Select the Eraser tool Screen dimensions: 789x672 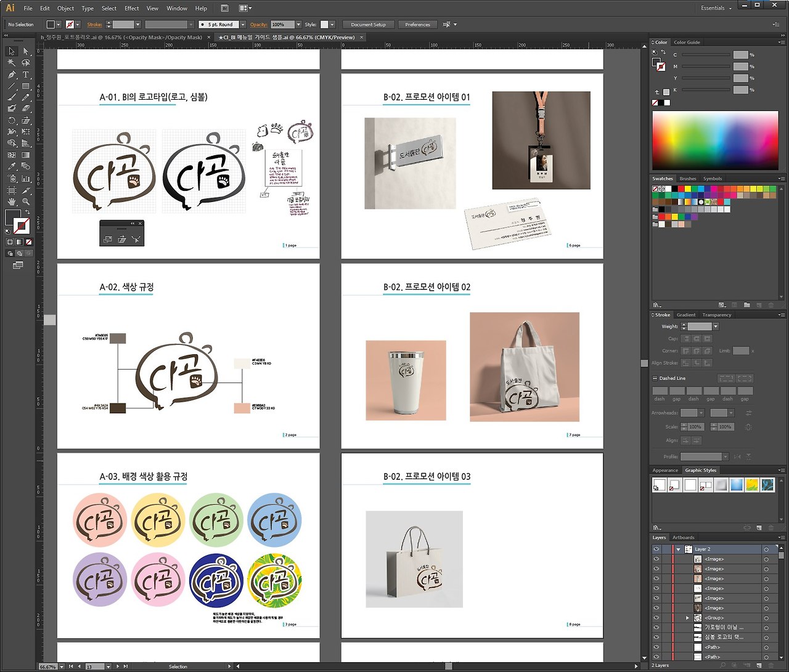pos(26,108)
